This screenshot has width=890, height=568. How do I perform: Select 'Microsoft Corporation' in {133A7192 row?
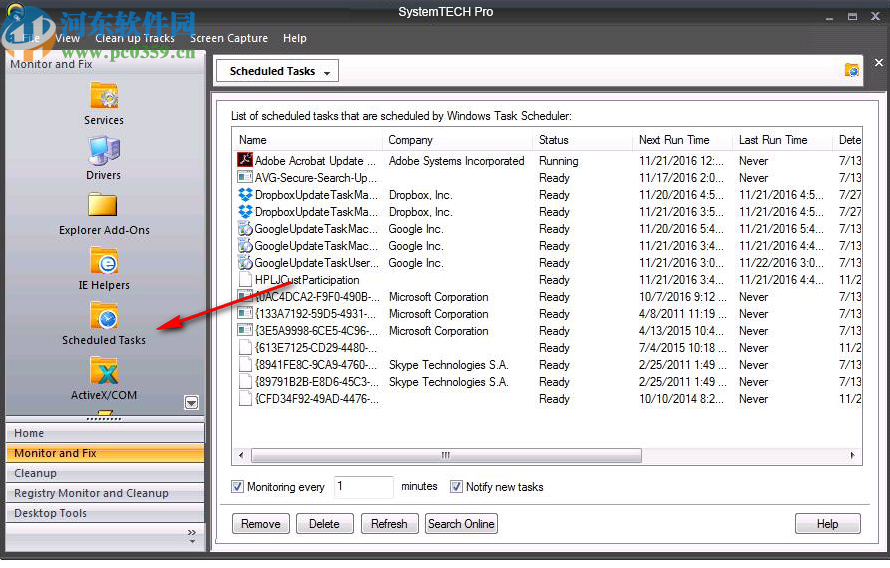click(438, 314)
